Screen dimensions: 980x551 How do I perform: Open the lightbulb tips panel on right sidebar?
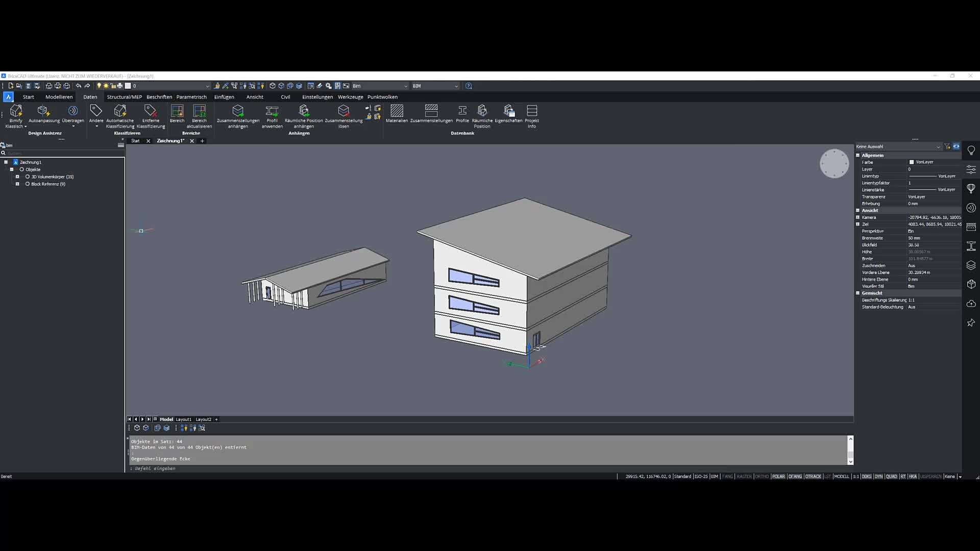[971, 151]
